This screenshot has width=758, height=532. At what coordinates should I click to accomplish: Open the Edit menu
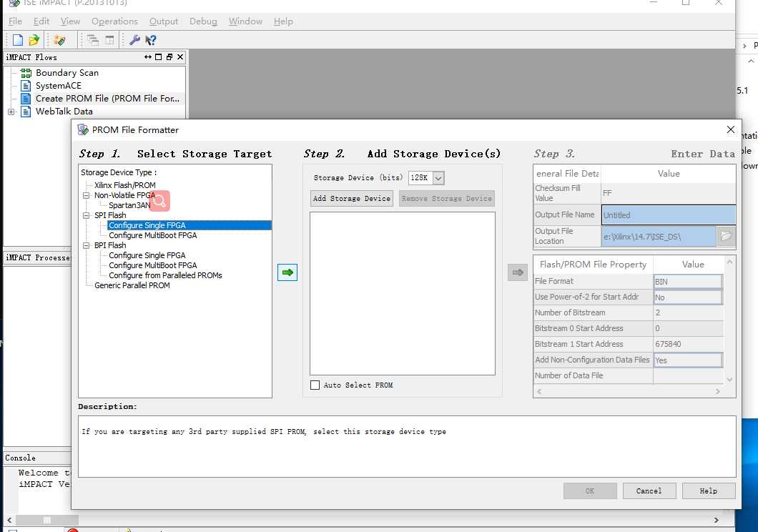click(x=41, y=21)
